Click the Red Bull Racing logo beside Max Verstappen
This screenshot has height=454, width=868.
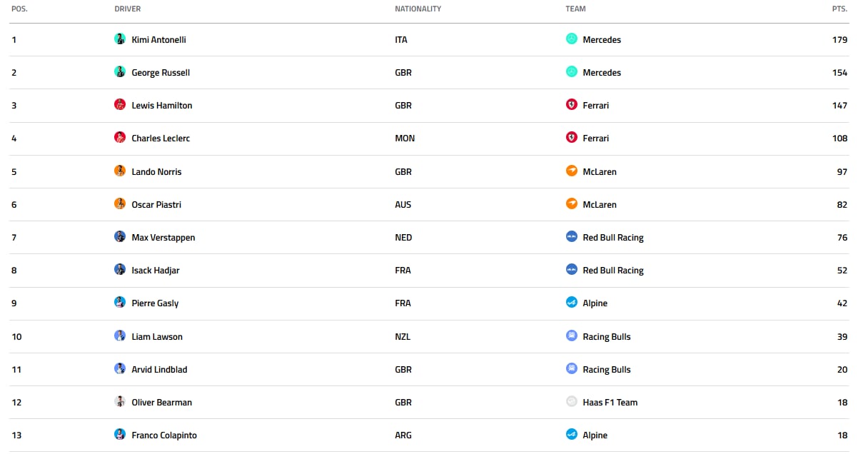point(571,236)
